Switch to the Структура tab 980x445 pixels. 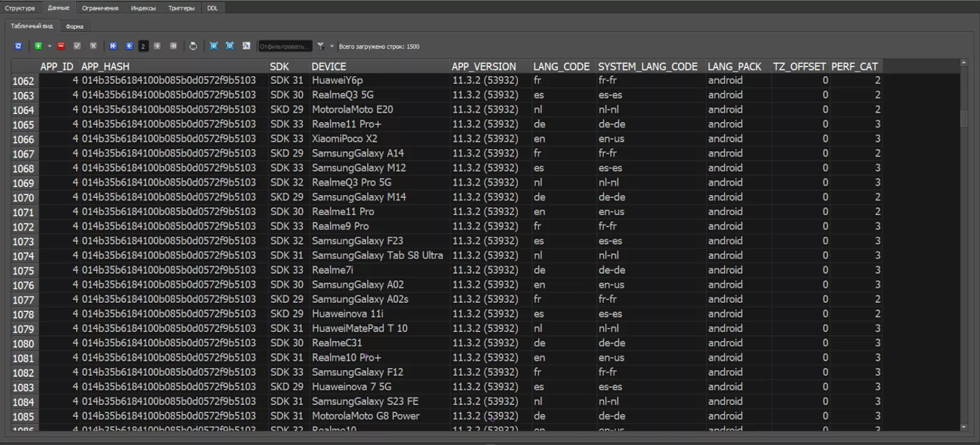click(x=20, y=8)
